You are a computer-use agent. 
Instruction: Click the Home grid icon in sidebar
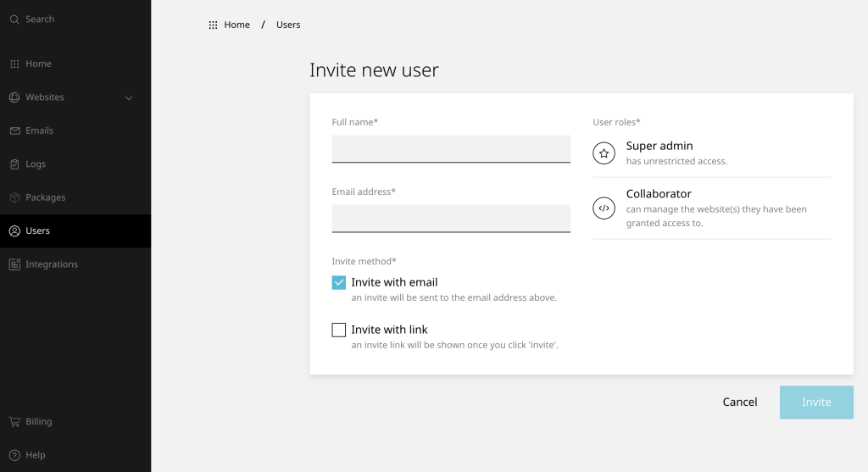(14, 64)
